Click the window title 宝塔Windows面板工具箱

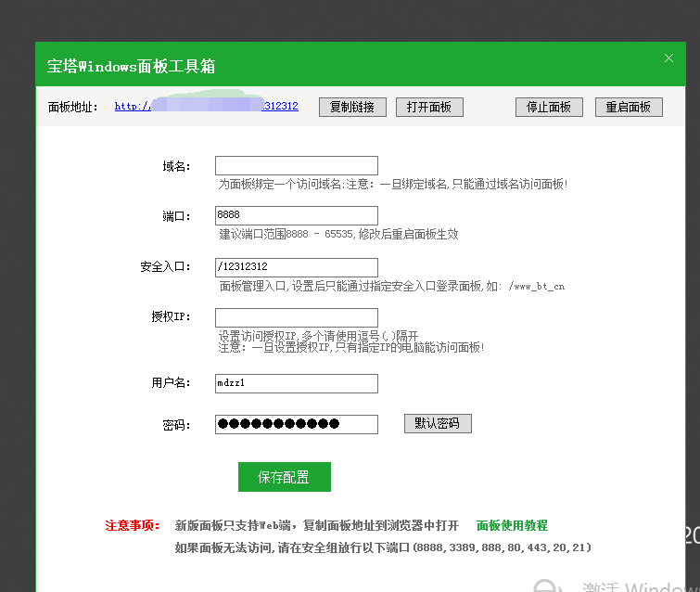tap(131, 66)
